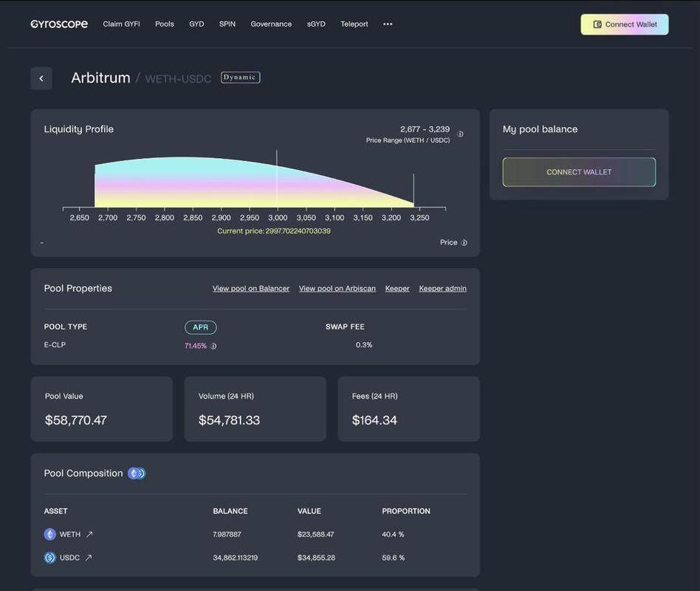Click info icon next to Price label
The height and width of the screenshot is (591, 700).
click(464, 242)
